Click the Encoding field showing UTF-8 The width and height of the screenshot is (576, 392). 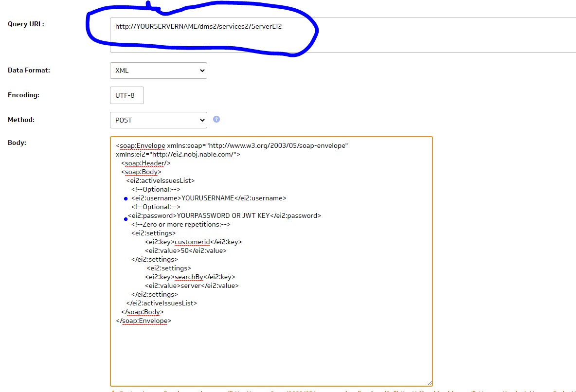[127, 95]
